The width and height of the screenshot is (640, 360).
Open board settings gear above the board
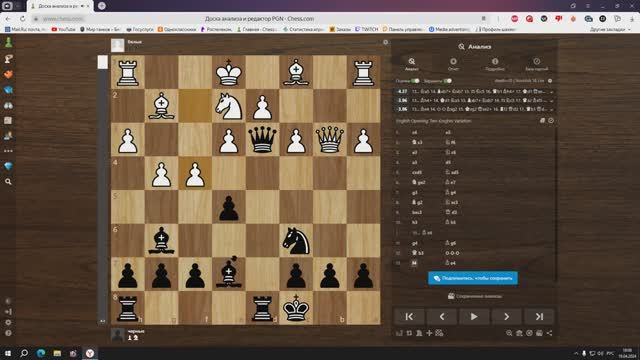pos(385,42)
